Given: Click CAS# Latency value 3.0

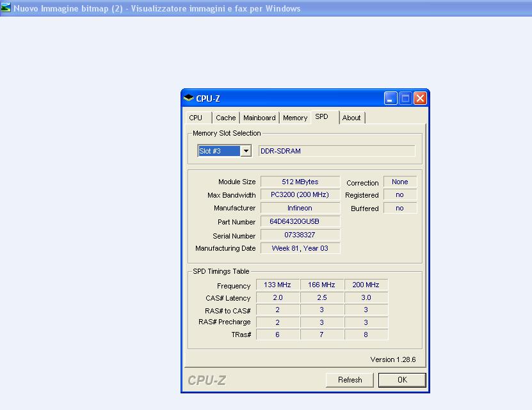Looking at the screenshot, I should (x=366, y=297).
